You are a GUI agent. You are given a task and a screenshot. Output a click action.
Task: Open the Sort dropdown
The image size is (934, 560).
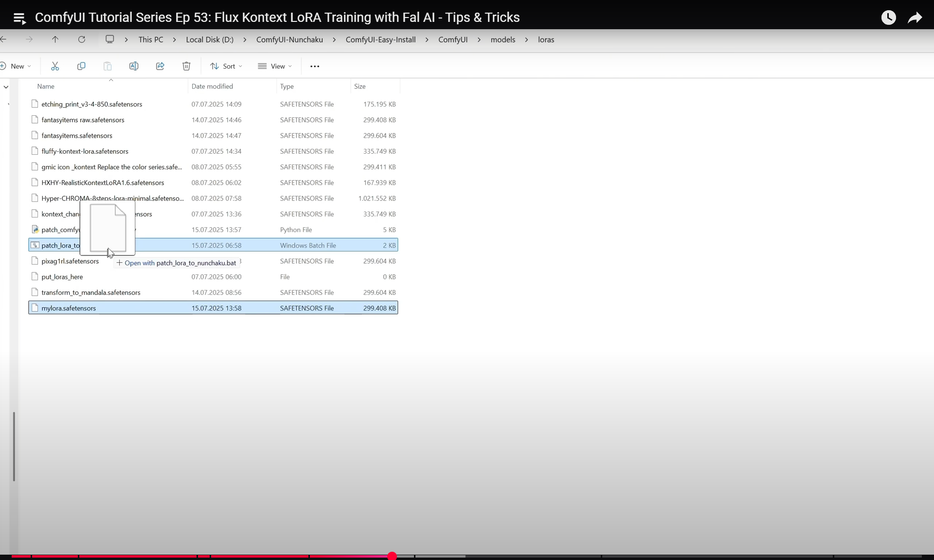[226, 66]
